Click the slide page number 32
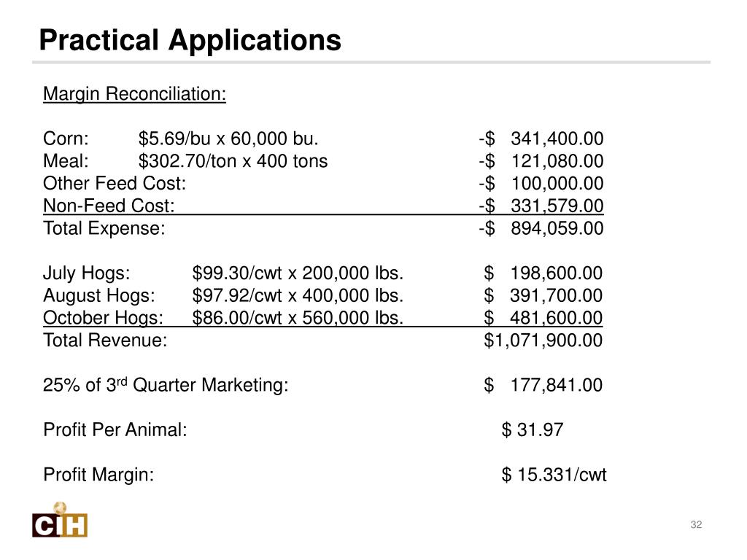This screenshot has height=560, width=747. point(695,526)
